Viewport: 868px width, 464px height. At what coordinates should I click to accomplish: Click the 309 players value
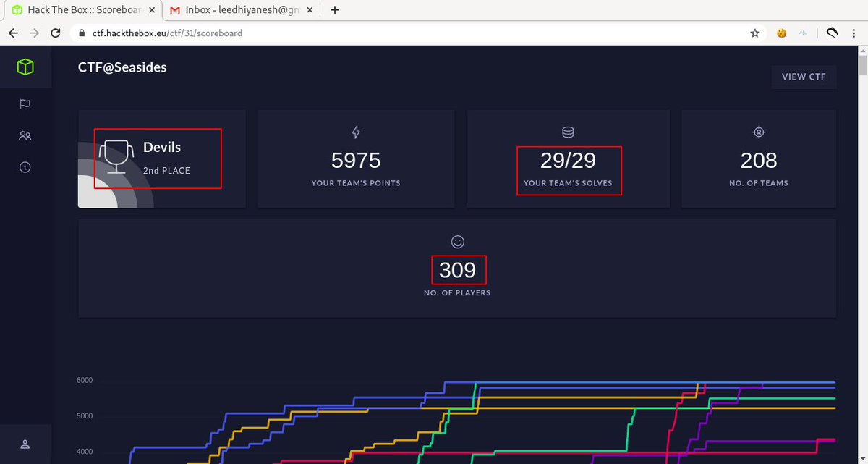(x=457, y=270)
